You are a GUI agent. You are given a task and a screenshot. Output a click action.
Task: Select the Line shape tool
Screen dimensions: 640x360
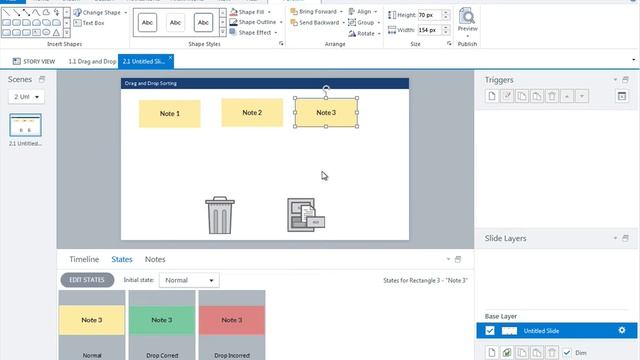(x=7, y=13)
